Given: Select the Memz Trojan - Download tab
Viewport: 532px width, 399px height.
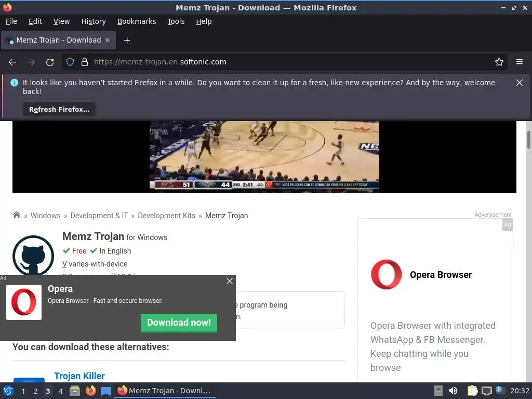Looking at the screenshot, I should click(x=59, y=40).
